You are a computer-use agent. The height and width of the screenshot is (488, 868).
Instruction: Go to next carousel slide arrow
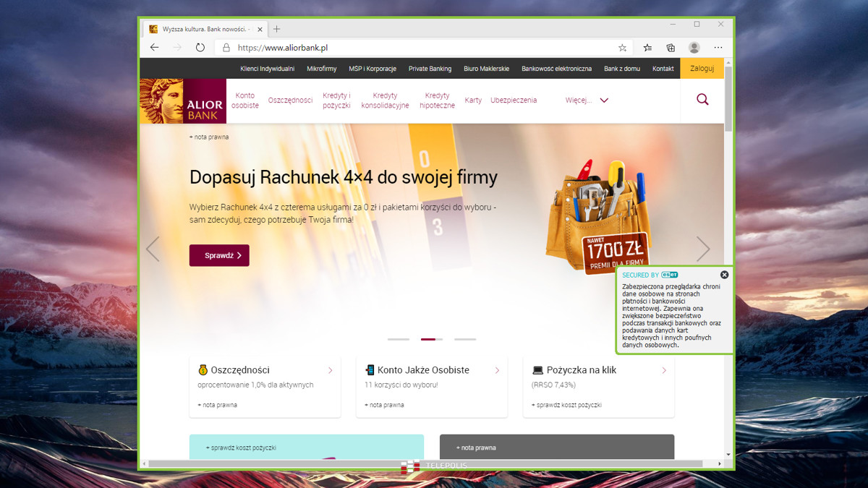pyautogui.click(x=703, y=249)
